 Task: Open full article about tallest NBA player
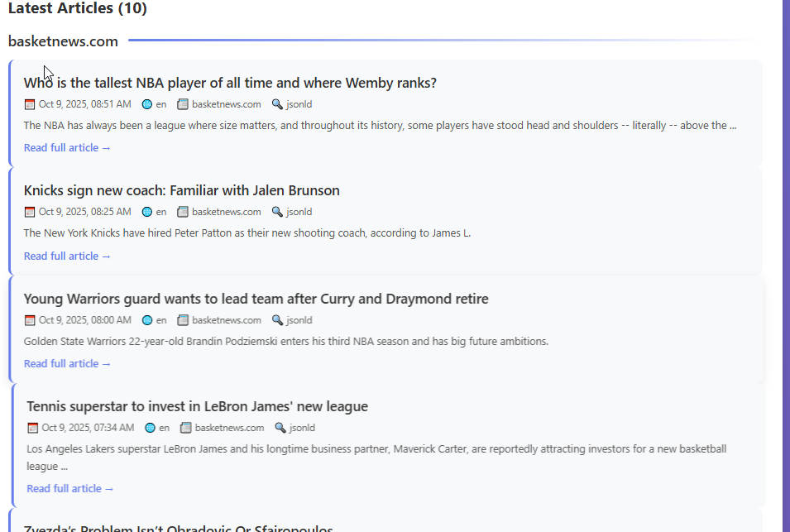[x=67, y=148]
